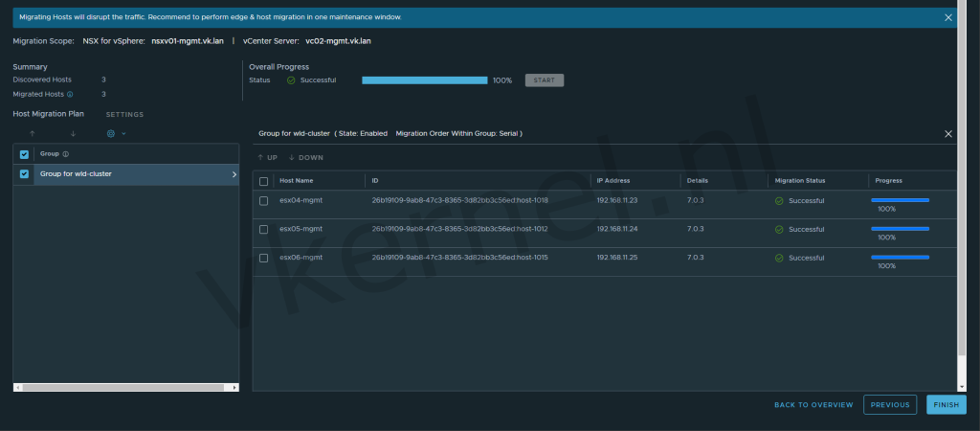Click the Previous button

tap(889, 405)
